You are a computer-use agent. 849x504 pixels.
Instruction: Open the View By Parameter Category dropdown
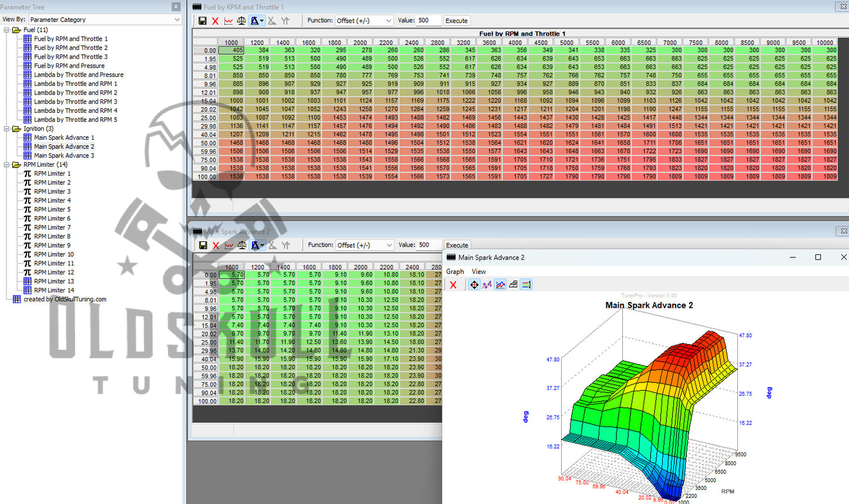point(105,19)
